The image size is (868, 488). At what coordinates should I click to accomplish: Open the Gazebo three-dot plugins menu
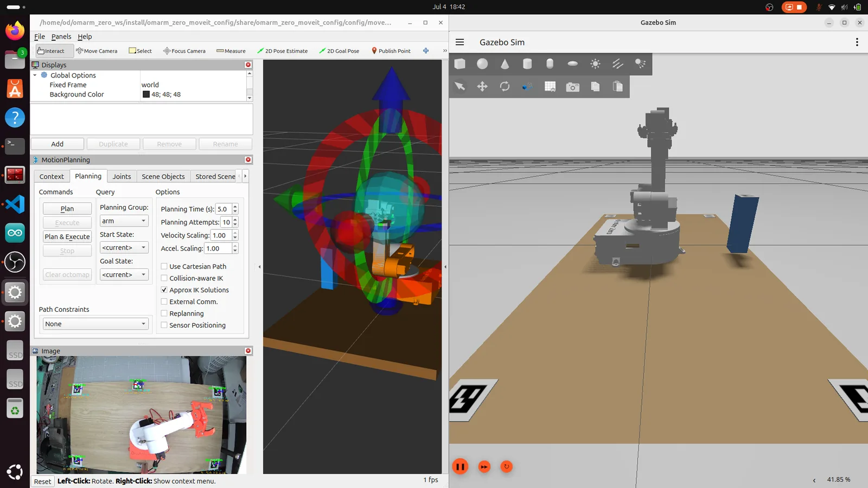click(857, 42)
